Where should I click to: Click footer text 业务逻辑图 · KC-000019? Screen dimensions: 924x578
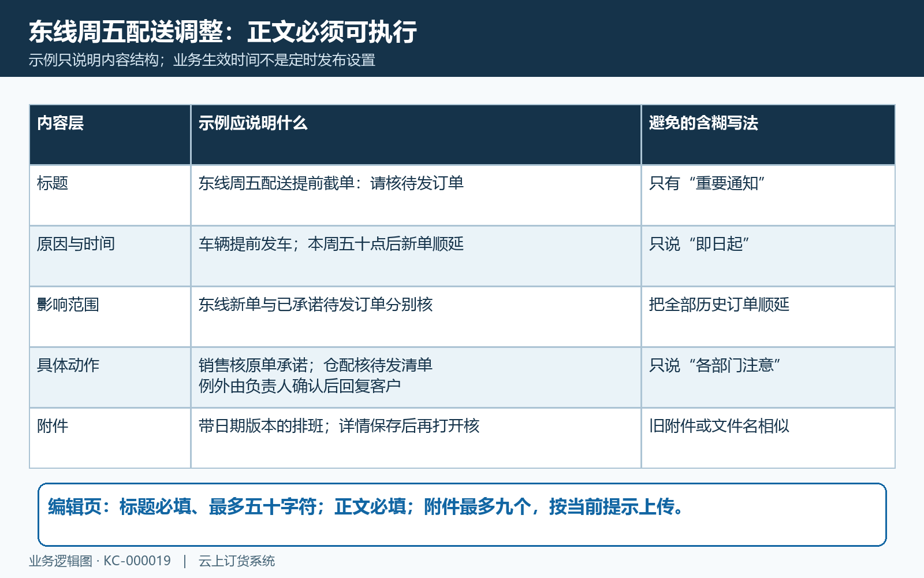coord(100,561)
